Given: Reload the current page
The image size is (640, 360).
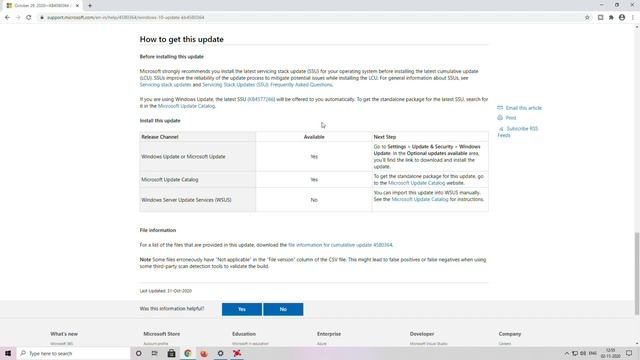Looking at the screenshot, I should pyautogui.click(x=29, y=18).
